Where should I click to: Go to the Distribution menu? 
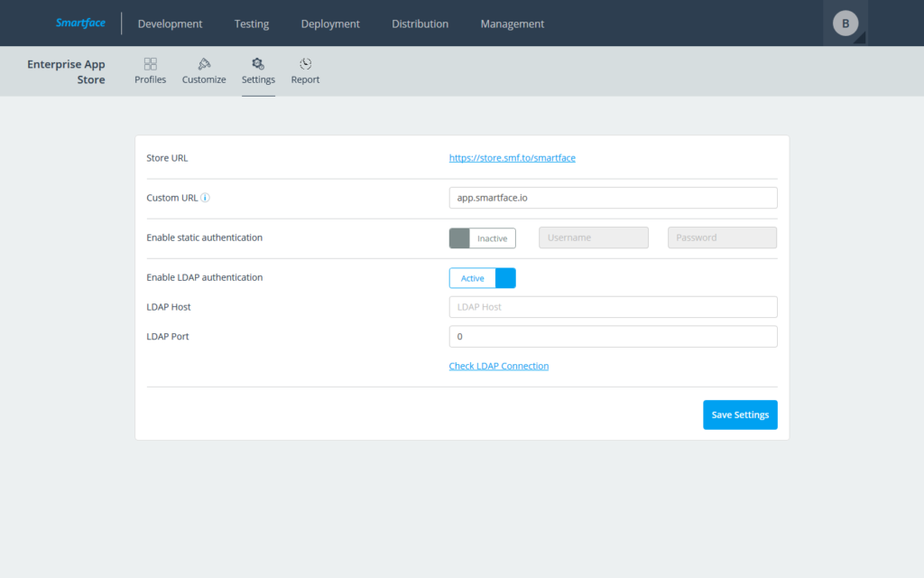(420, 23)
